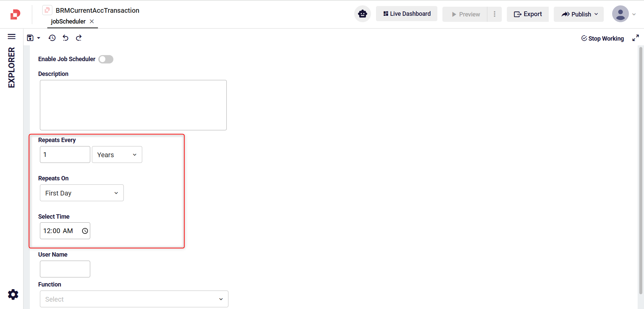
Task: Open the chatbot assistant icon
Action: pyautogui.click(x=362, y=14)
